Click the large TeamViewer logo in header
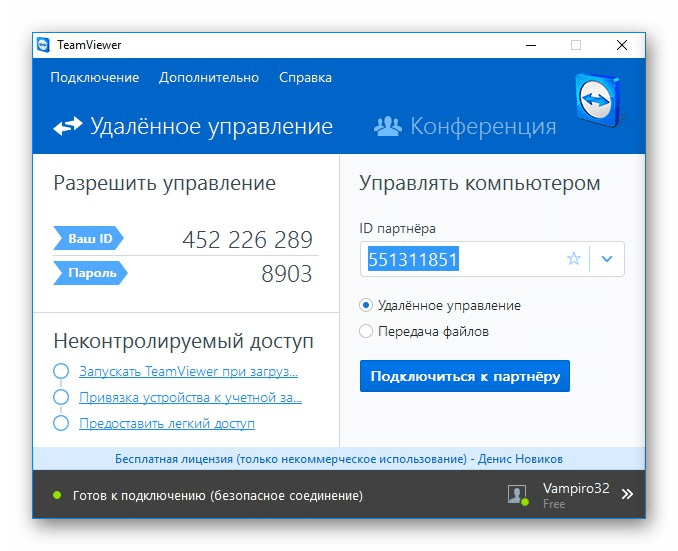The image size is (678, 551). [599, 100]
